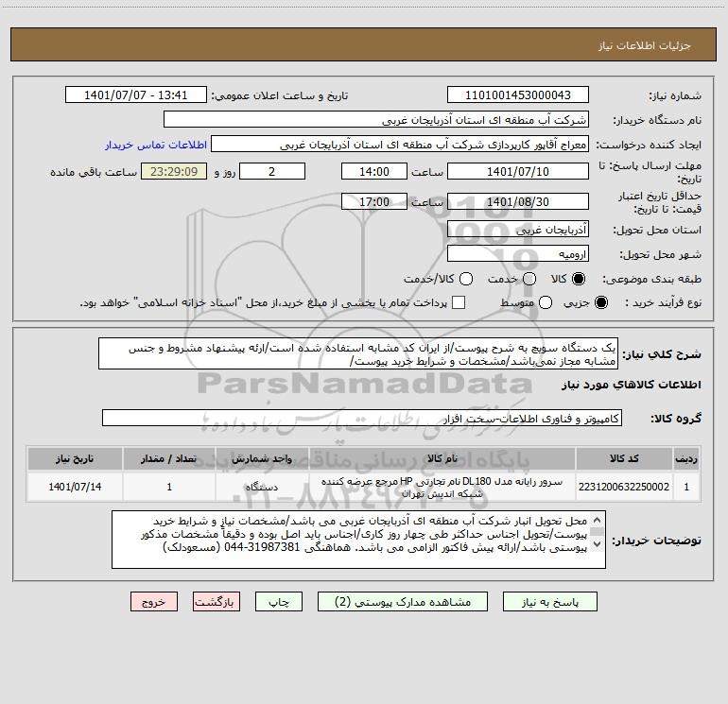The image size is (728, 704).
Task: Click the need date 1401/07/14 cell
Action: [75, 487]
